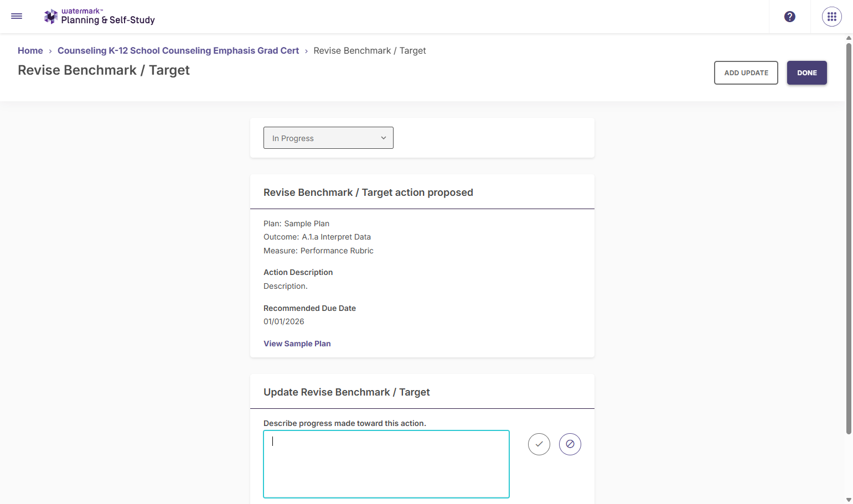
Task: Click the scrollbar down arrow
Action: (849, 500)
